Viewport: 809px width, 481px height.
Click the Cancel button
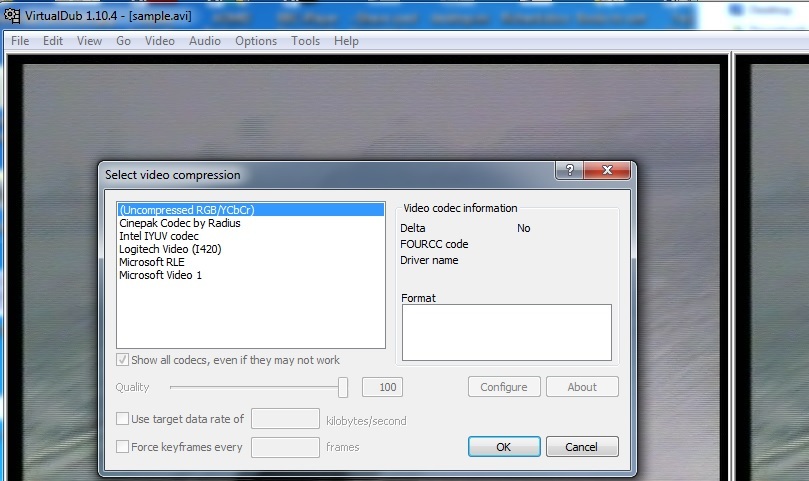coord(582,447)
